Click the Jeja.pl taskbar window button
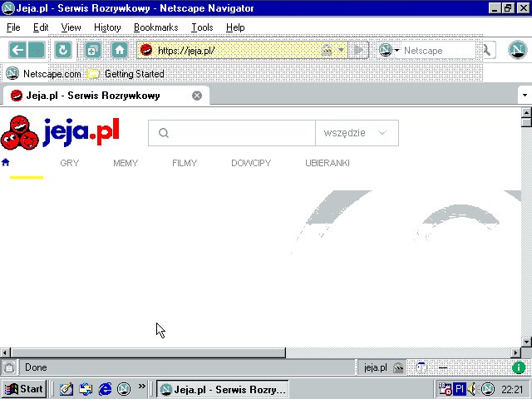This screenshot has height=399, width=532. pos(223,389)
